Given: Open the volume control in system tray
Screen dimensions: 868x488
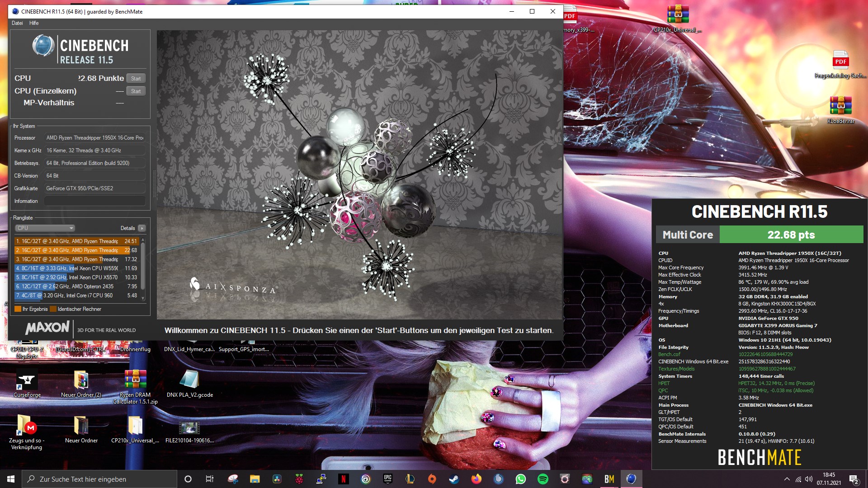Looking at the screenshot, I should click(x=809, y=479).
